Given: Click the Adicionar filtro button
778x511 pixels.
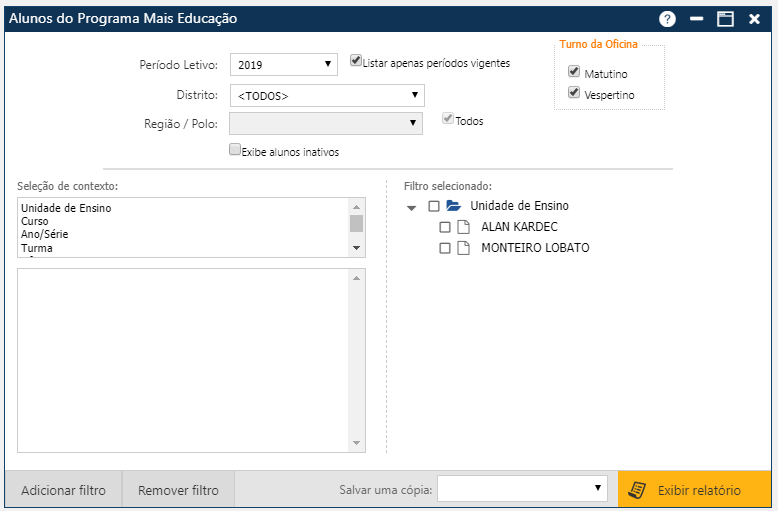Looking at the screenshot, I should [63, 490].
